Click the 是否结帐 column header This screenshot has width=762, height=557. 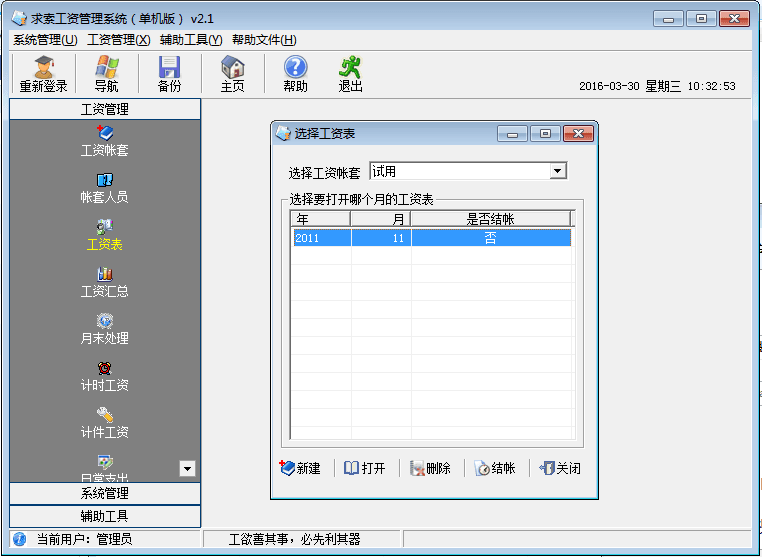490,219
